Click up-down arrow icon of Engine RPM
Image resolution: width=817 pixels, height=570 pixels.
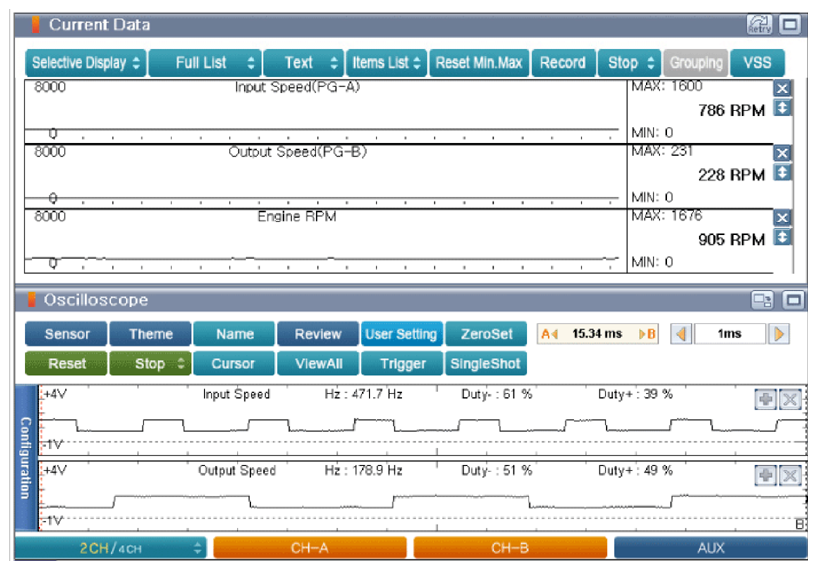click(x=782, y=237)
